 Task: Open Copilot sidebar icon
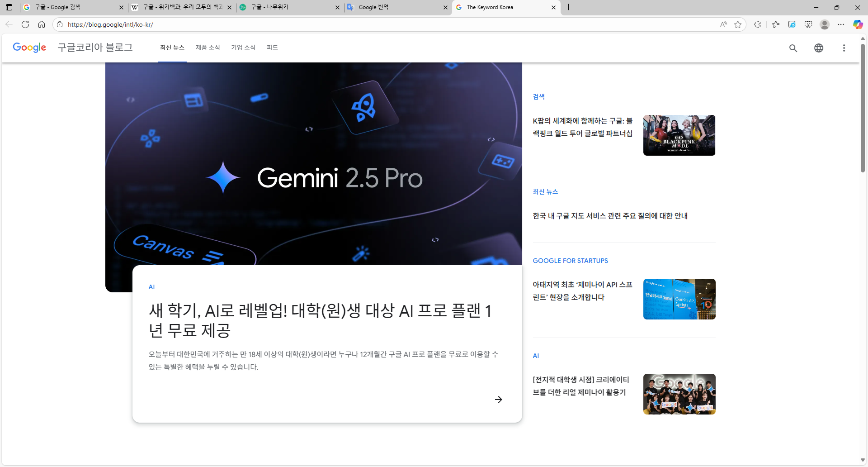coord(858,24)
